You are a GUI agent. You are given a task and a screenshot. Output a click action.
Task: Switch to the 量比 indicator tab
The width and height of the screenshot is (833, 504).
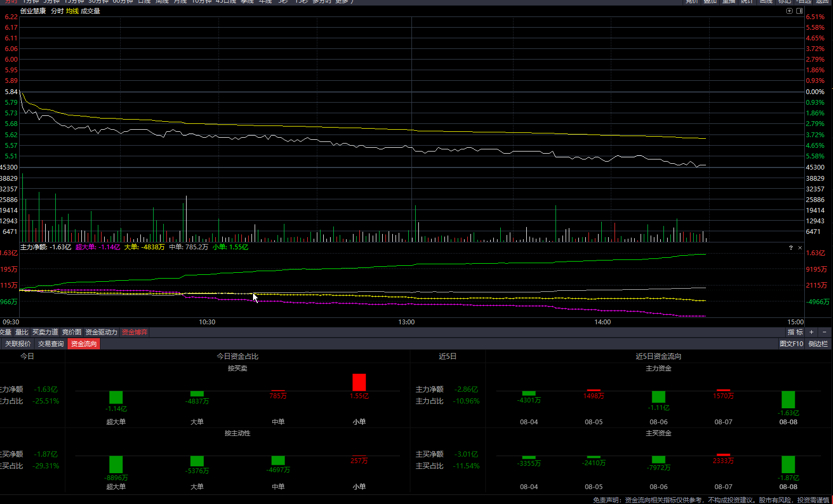(x=22, y=332)
